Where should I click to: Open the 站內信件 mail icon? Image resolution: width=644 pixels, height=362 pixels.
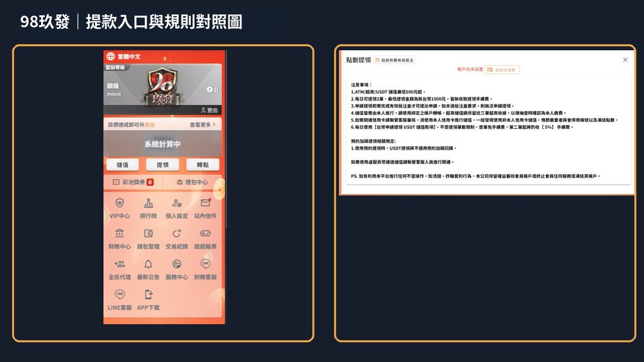pyautogui.click(x=206, y=203)
